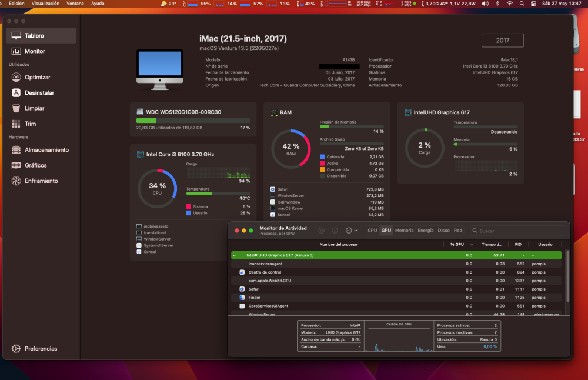This screenshot has width=588, height=380.
Task: Click the orange Comprimida color swatch
Action: [322, 169]
